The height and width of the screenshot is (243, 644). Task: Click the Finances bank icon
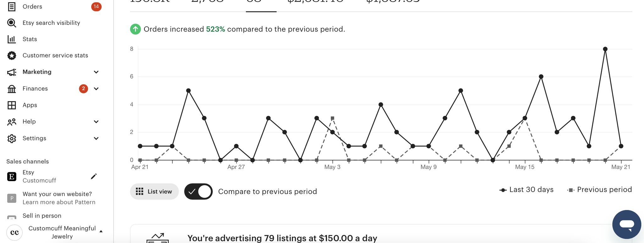(x=12, y=89)
